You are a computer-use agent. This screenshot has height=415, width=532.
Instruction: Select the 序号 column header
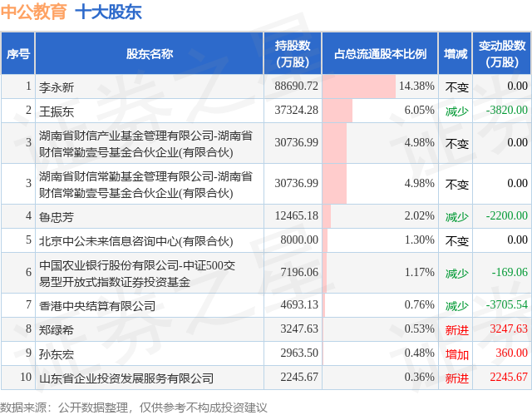18,53
